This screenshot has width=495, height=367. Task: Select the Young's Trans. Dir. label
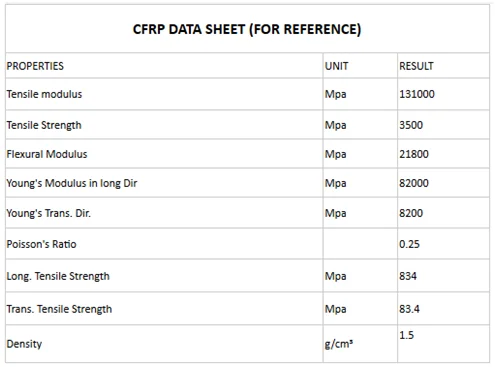click(48, 213)
